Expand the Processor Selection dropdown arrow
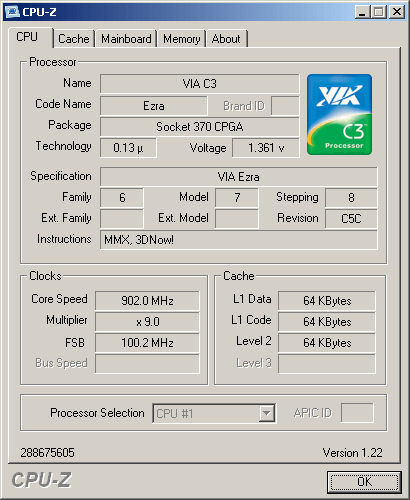Viewport: 410px width, 500px height. click(267, 413)
